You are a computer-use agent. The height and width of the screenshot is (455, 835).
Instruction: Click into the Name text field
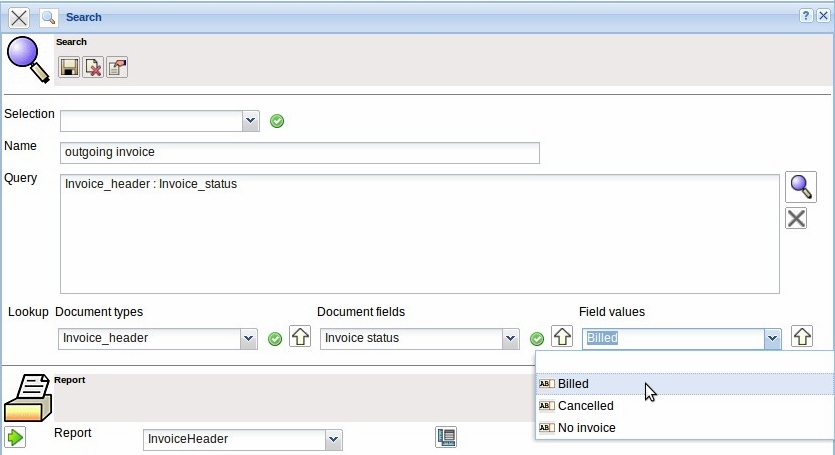tap(299, 152)
